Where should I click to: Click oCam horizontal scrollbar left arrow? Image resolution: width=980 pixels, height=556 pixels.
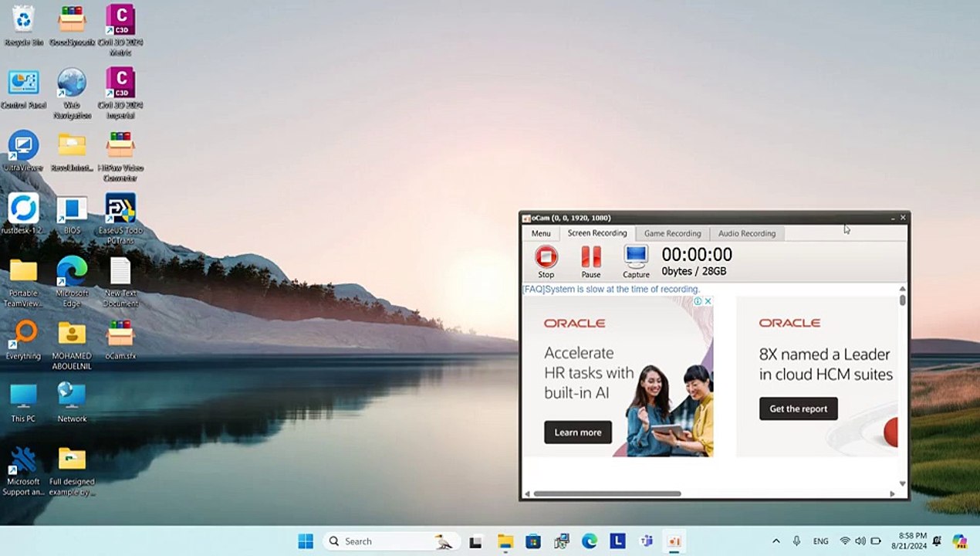pos(528,494)
